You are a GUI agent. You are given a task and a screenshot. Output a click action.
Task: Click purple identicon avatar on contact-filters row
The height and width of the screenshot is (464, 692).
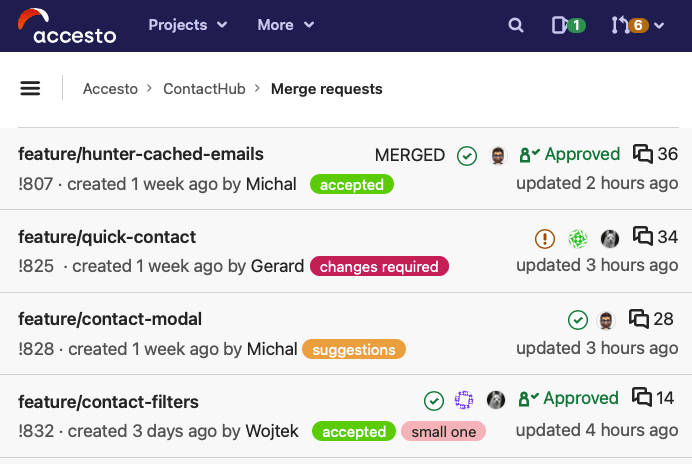click(x=464, y=400)
